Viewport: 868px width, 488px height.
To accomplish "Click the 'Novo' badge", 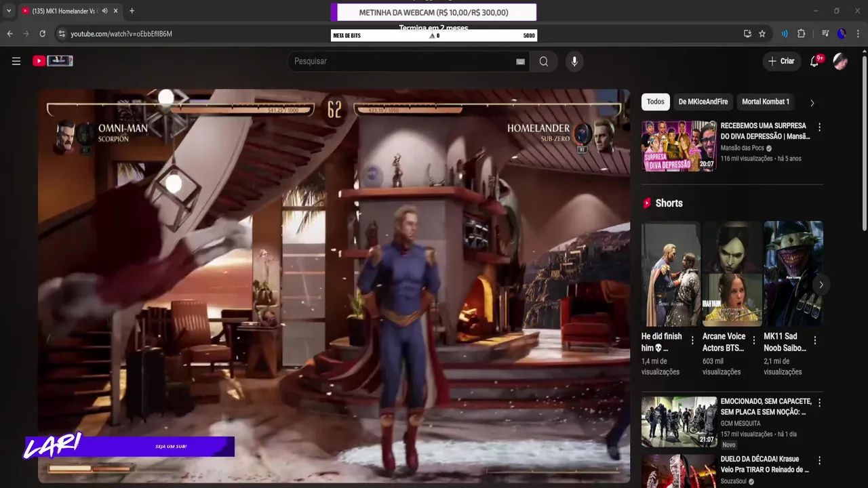I will [729, 445].
